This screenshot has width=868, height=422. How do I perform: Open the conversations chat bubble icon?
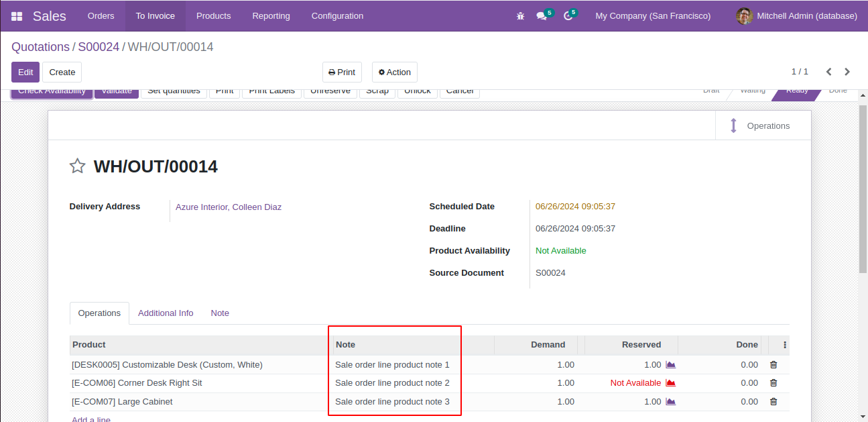[542, 16]
